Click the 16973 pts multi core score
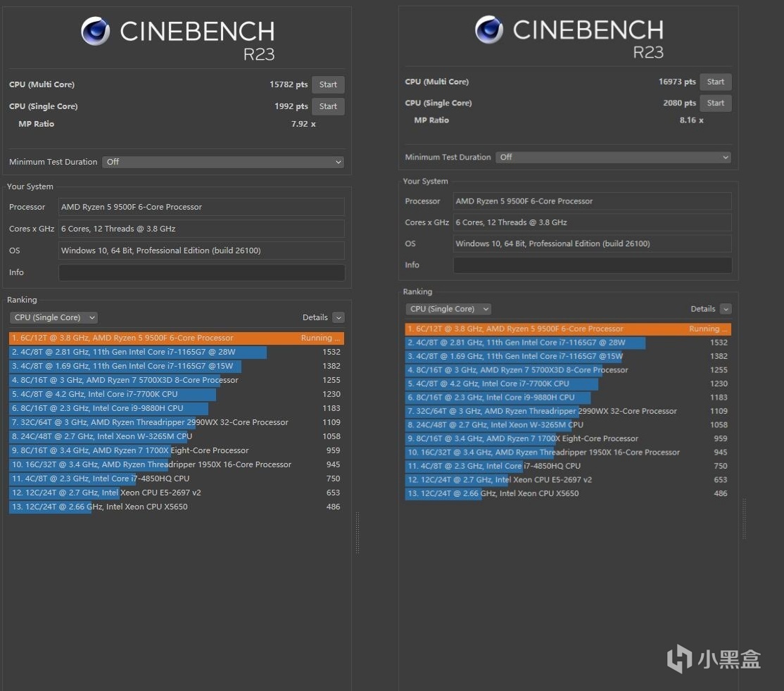This screenshot has width=784, height=691. 677,82
